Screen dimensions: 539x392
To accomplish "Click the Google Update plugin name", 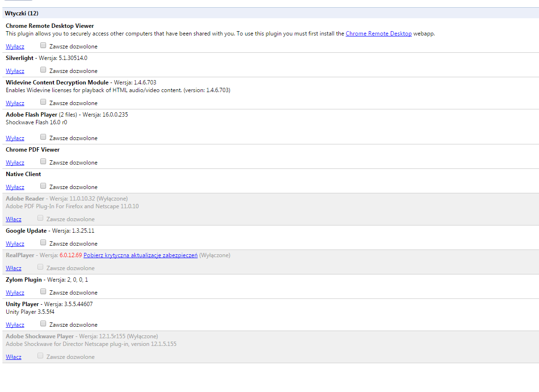I will 26,231.
